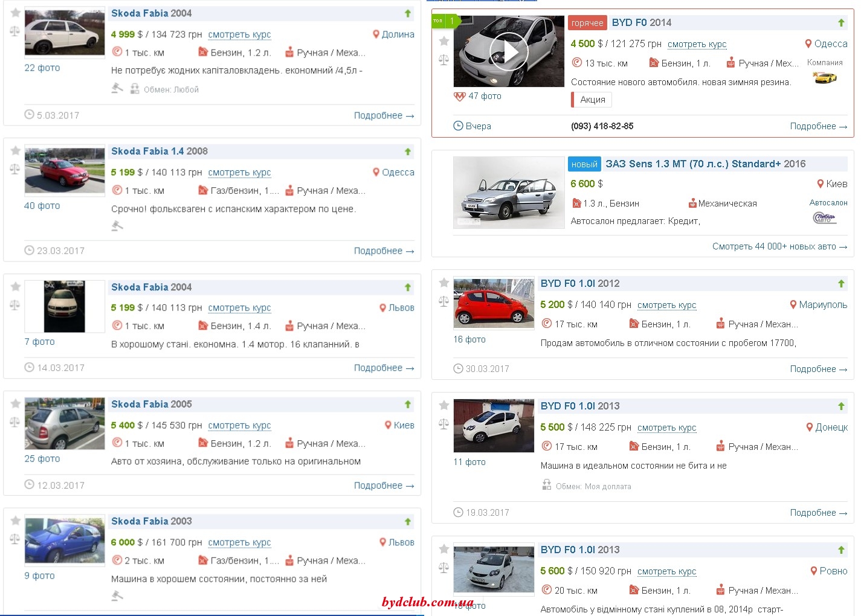Open red BYD F0 2012 thumbnail image
The height and width of the screenshot is (616, 861).
pos(494,303)
